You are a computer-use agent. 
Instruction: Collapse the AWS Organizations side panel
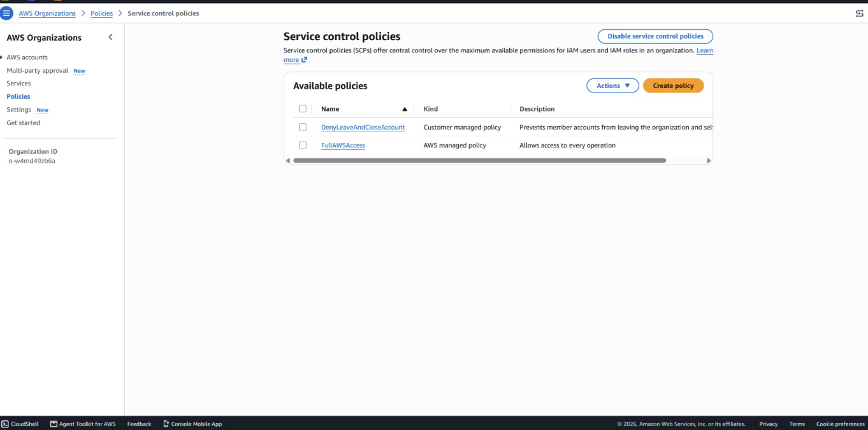click(110, 37)
